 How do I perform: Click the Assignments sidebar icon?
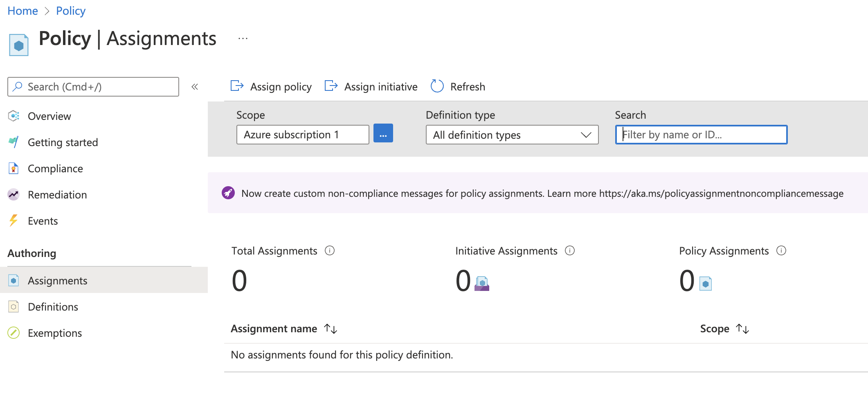click(x=13, y=281)
